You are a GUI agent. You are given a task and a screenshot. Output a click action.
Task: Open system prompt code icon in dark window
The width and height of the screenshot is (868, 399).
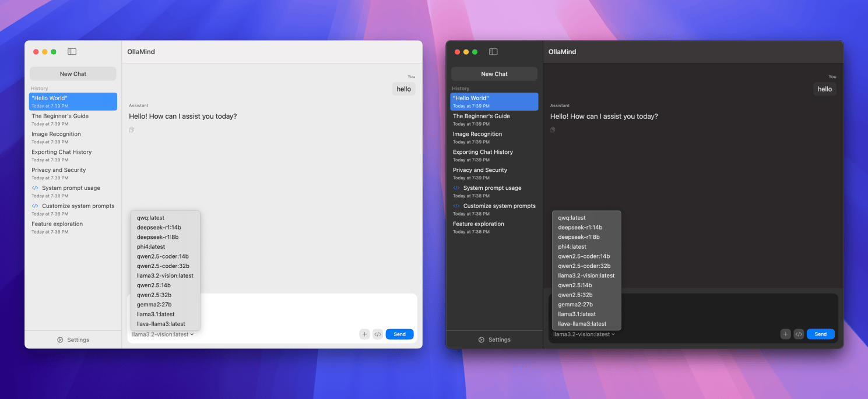(799, 334)
